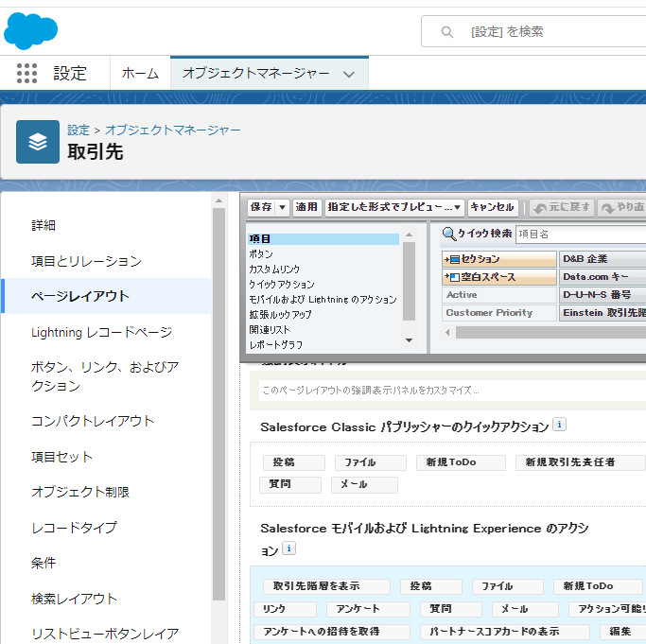Click info icon beside Classic パブリッシャー heading

tap(559, 426)
